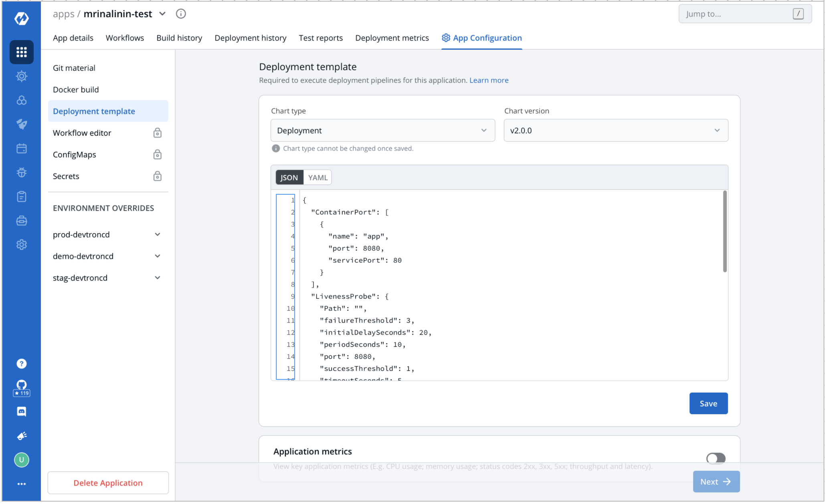Enable the Application metrics toggle
The image size is (826, 504).
[x=716, y=458]
